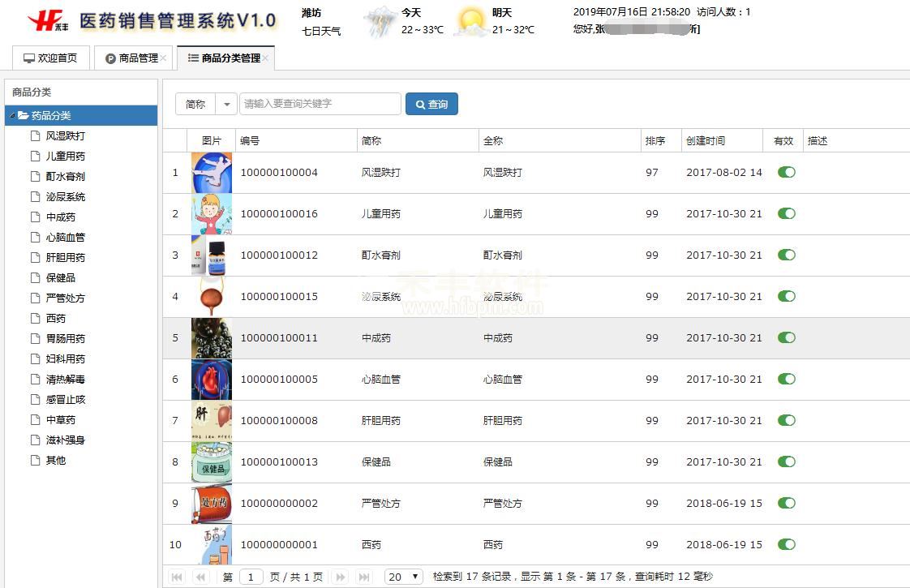Go to the last page using pager icon

point(364,577)
